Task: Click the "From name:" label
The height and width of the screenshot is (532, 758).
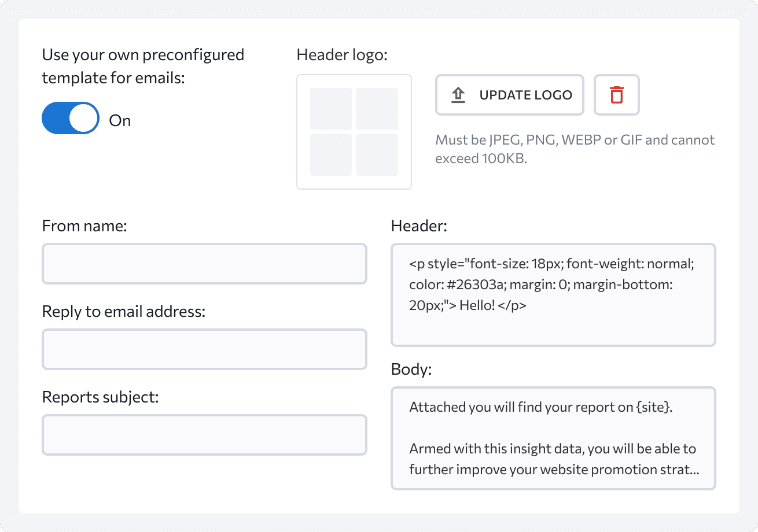Action: pos(84,226)
